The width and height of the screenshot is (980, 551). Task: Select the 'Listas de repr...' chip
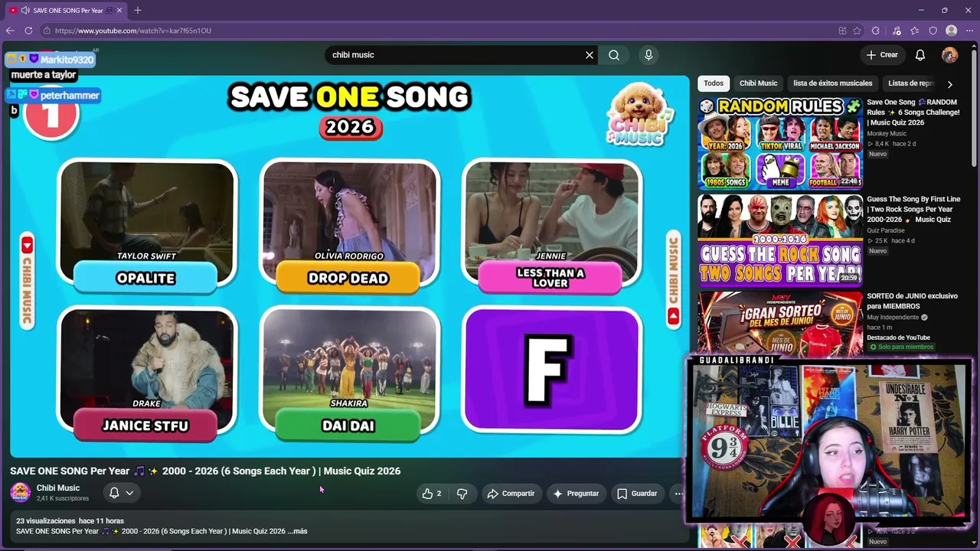point(911,83)
